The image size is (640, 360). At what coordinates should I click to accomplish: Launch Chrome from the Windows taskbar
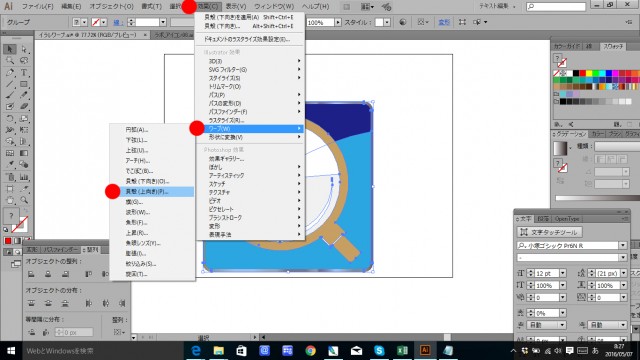tap(311, 350)
